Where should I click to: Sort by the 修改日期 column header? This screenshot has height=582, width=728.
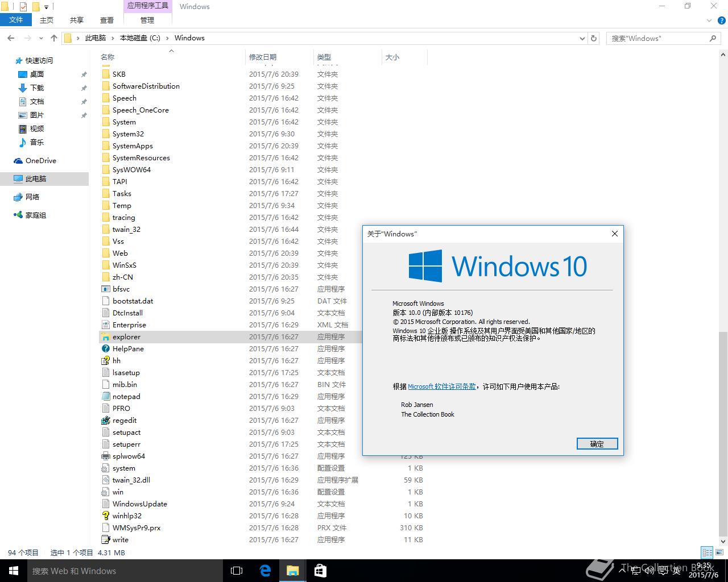point(279,57)
